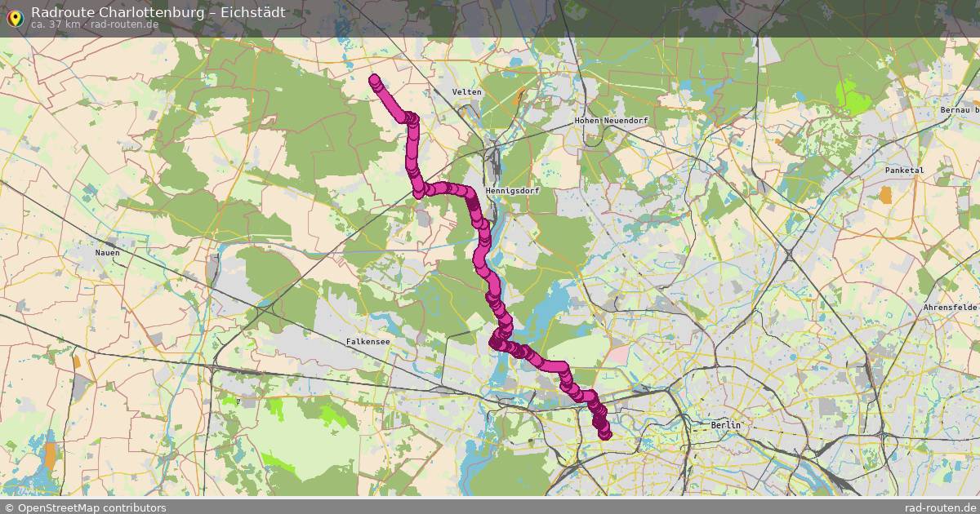Select the Velten town label
The image size is (980, 514).
(467, 92)
